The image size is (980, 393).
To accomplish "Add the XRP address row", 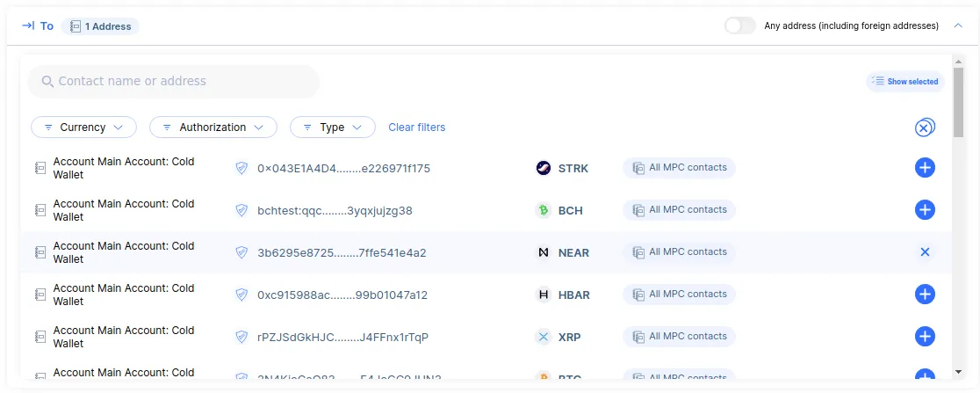I will (925, 337).
